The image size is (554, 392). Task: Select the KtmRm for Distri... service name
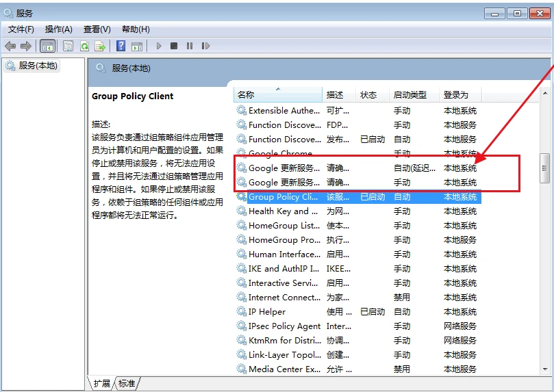[x=284, y=340]
